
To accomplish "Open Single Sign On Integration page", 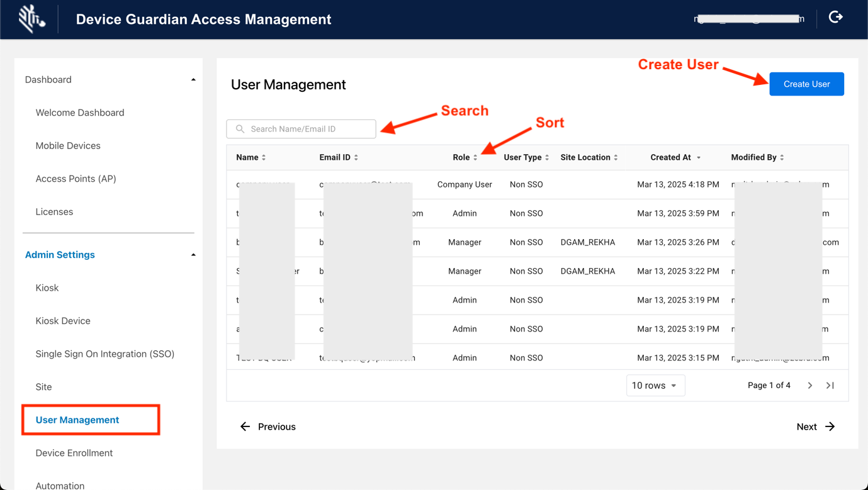I will click(105, 354).
